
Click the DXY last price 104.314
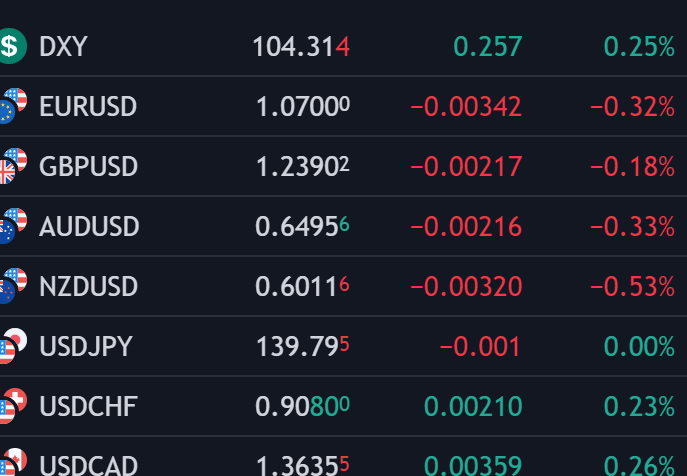tap(300, 46)
